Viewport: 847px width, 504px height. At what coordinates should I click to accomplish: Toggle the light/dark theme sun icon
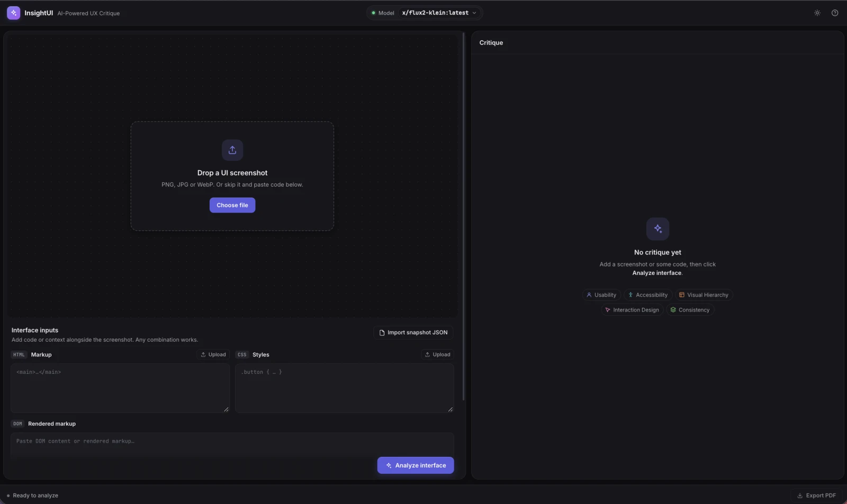pyautogui.click(x=817, y=13)
